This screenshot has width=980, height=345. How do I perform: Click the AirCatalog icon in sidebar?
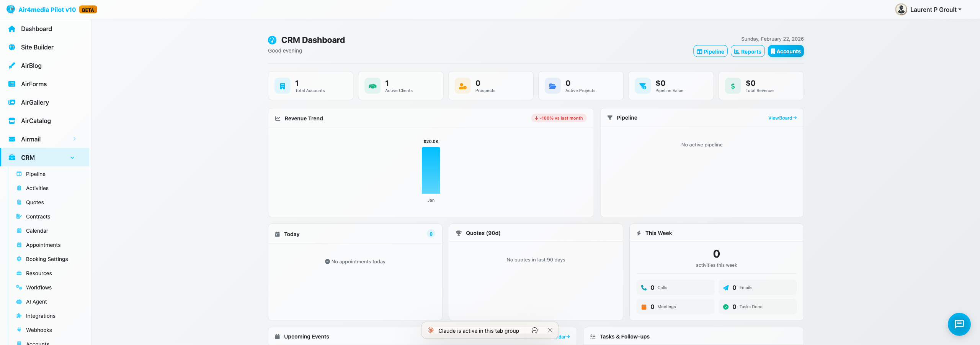pyautogui.click(x=11, y=120)
